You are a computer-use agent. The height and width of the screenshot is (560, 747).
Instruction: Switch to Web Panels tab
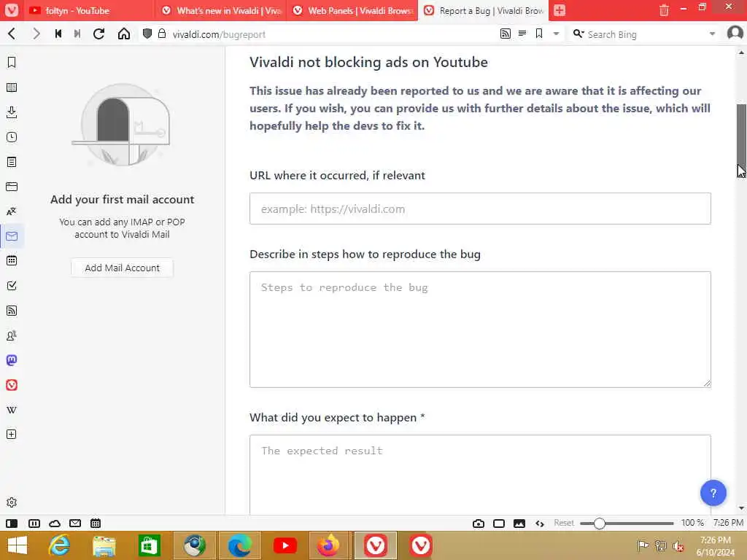[352, 10]
